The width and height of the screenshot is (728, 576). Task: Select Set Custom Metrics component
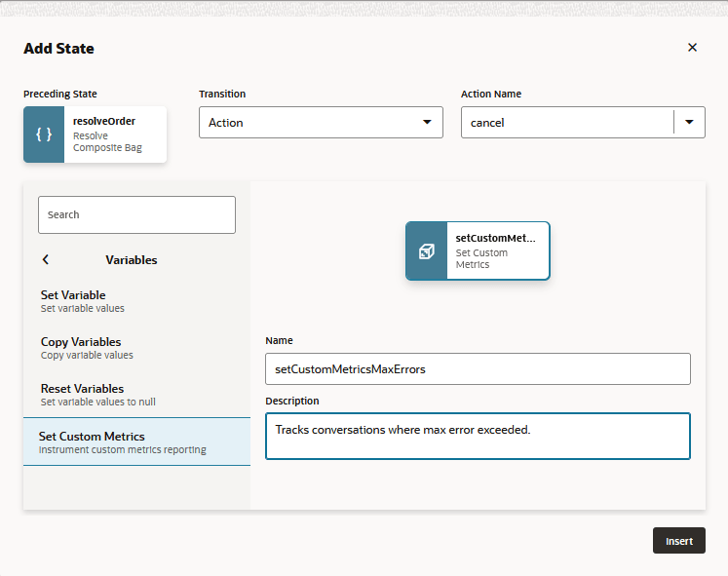pyautogui.click(x=136, y=442)
